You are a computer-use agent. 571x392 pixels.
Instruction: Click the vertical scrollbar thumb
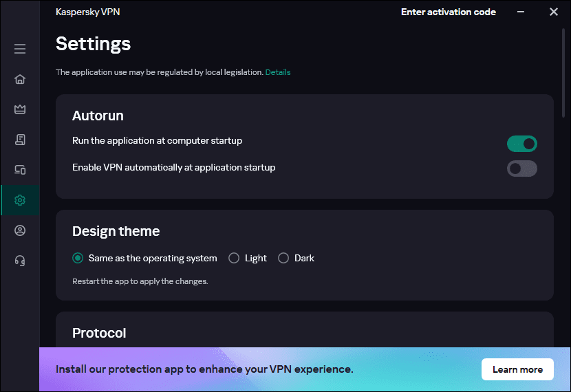point(563,73)
